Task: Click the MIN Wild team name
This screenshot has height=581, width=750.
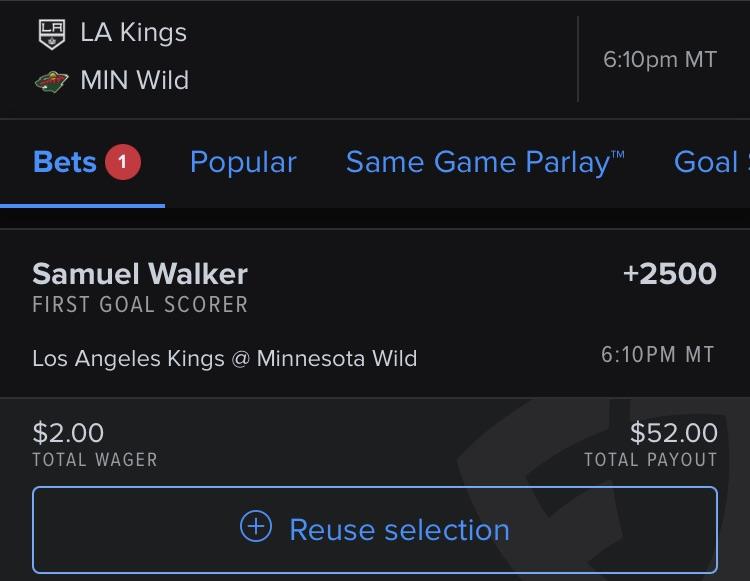Action: click(x=135, y=80)
